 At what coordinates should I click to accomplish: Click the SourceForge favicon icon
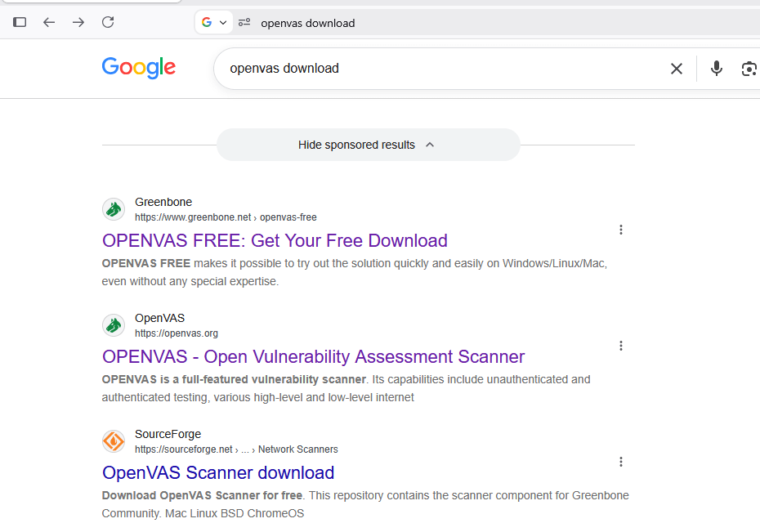(x=114, y=441)
